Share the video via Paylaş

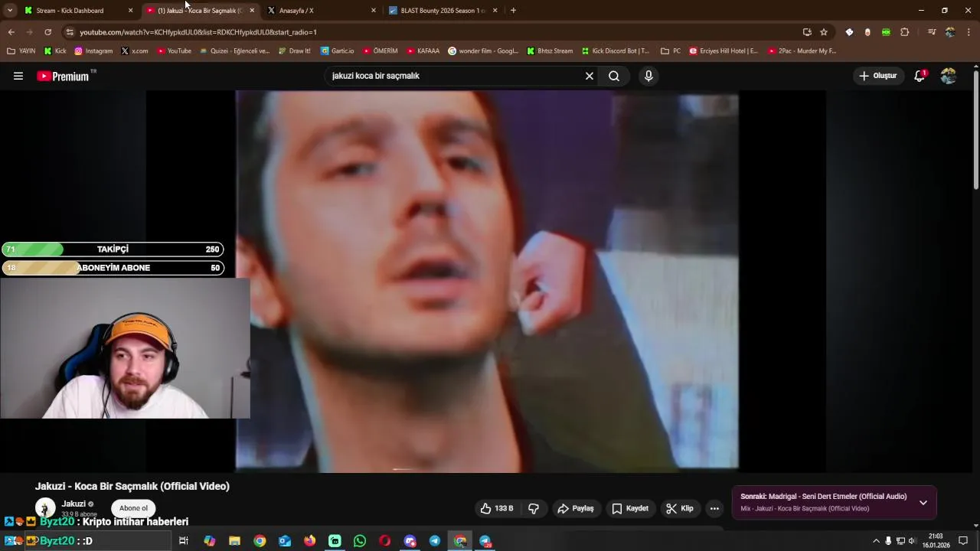coord(576,508)
